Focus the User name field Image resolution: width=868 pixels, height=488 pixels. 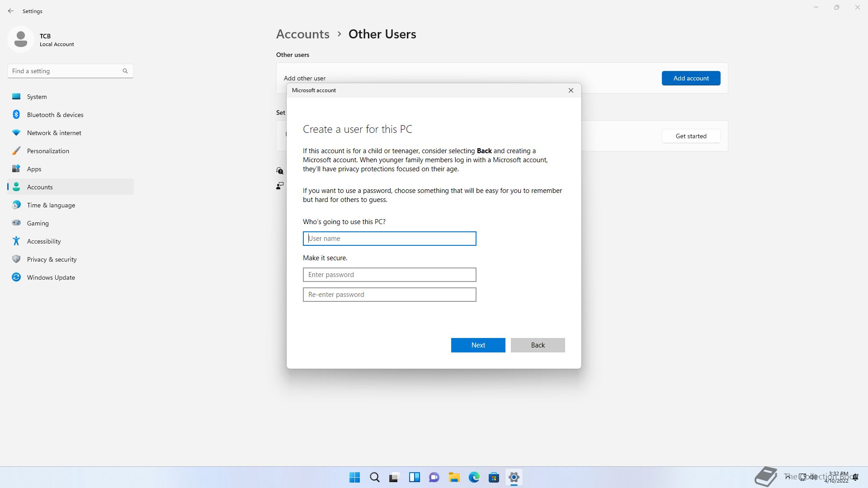[389, 239]
